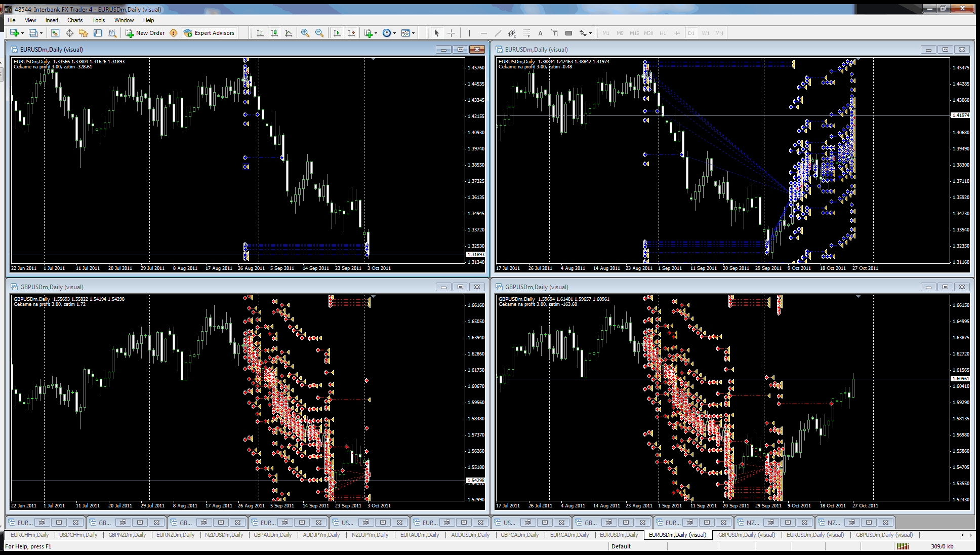Image resolution: width=980 pixels, height=555 pixels.
Task: Expand the Templates dropdown arrow
Action: [x=413, y=33]
